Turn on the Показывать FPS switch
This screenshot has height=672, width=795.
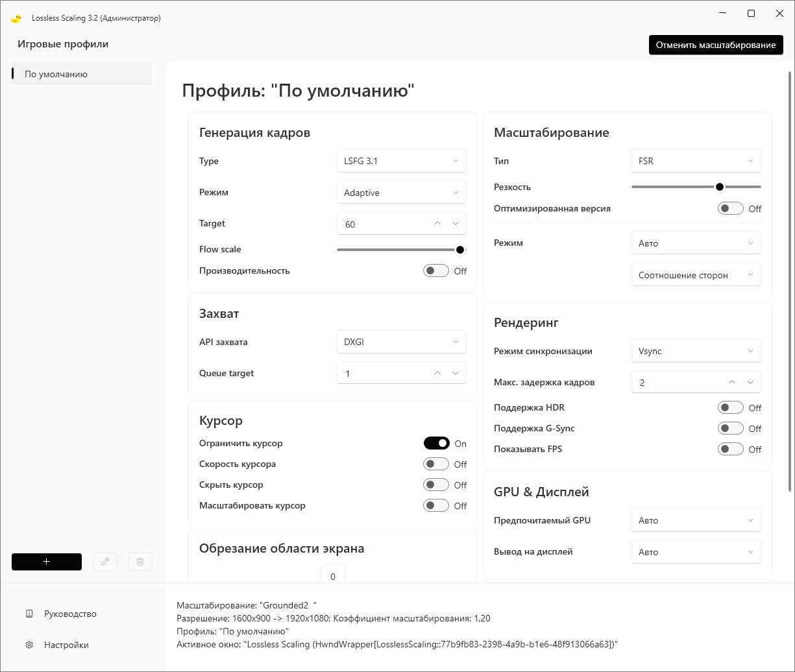[731, 449]
